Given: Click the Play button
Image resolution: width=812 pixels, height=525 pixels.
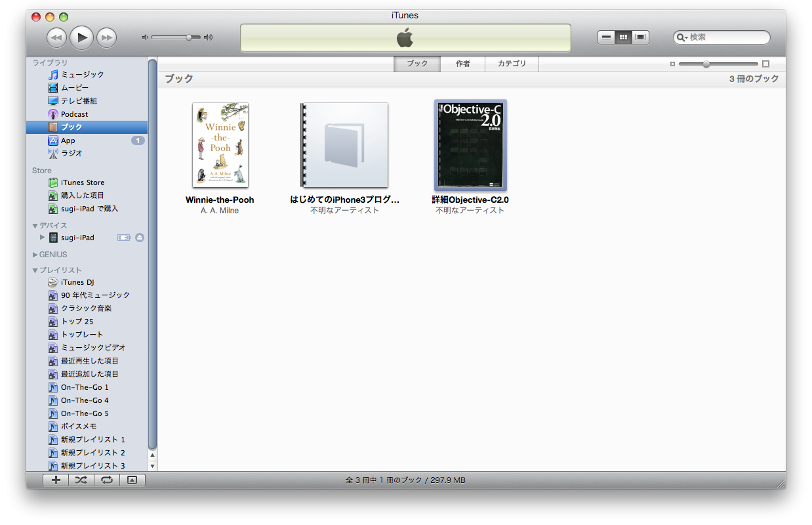Looking at the screenshot, I should [81, 37].
